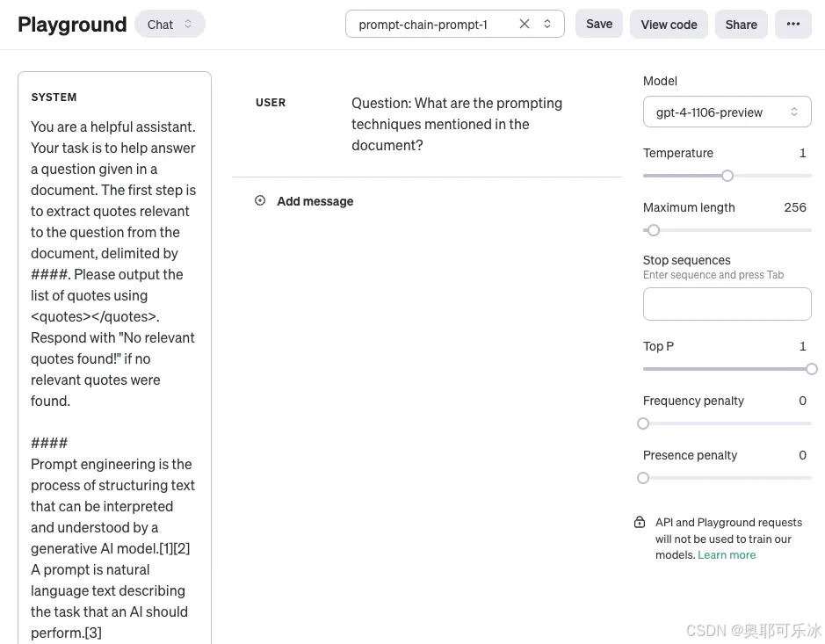Click the USER role label to switch role
Screen dimensions: 825x644
coord(271,103)
